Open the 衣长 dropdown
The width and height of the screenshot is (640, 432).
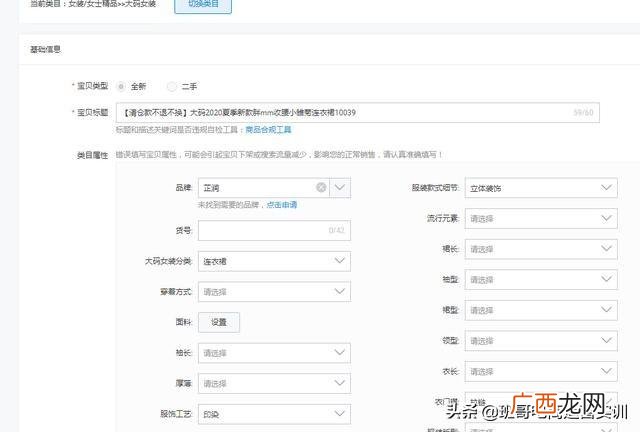click(541, 372)
